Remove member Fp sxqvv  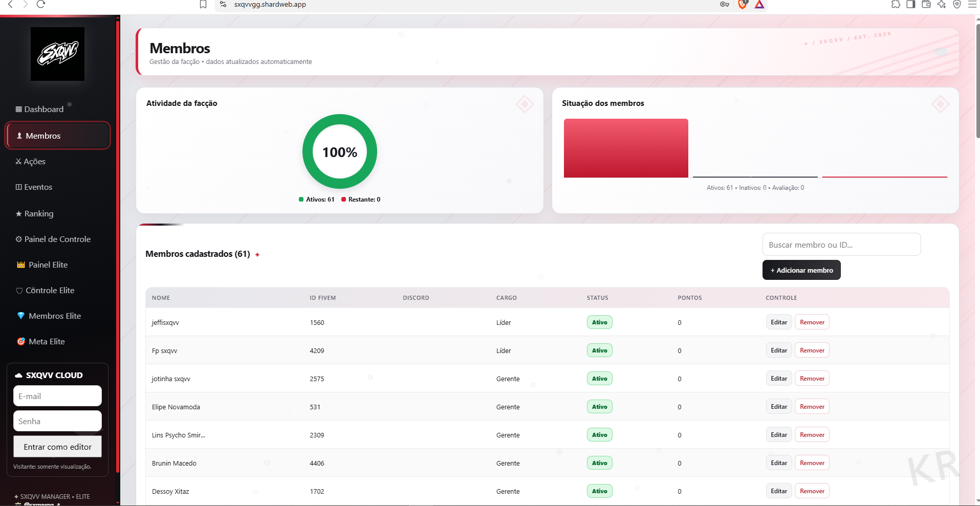812,350
